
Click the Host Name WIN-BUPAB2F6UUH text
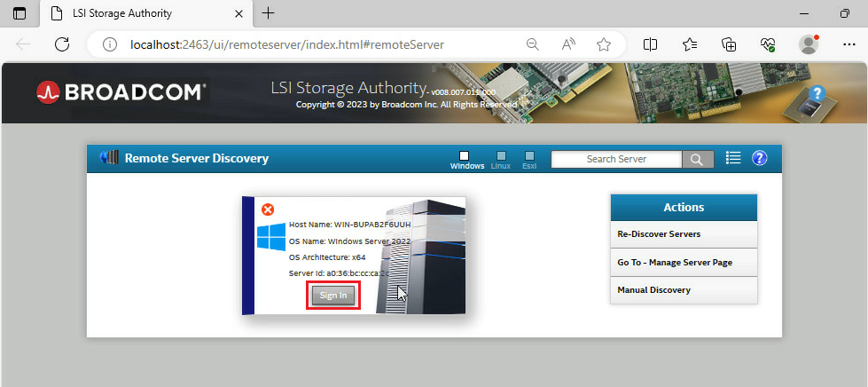coord(350,225)
